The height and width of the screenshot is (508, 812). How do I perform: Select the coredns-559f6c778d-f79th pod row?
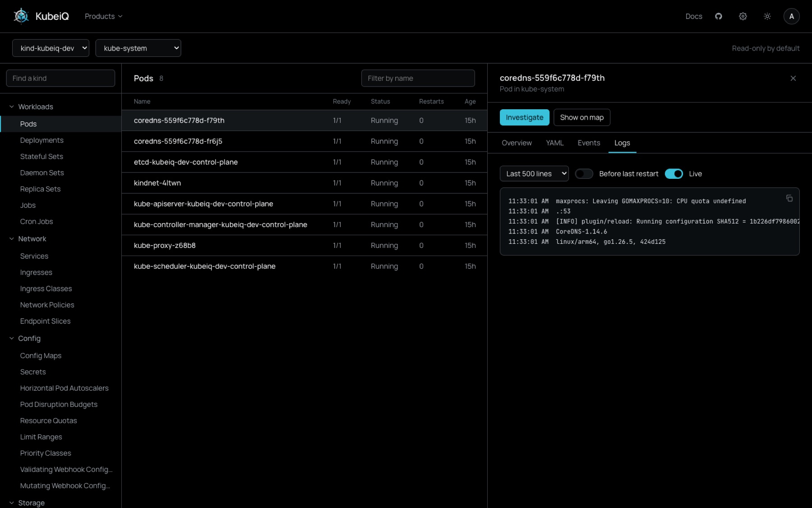click(304, 120)
